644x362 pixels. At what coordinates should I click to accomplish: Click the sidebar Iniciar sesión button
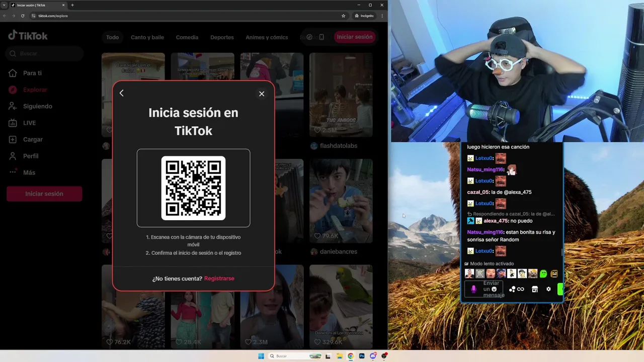pyautogui.click(x=44, y=194)
